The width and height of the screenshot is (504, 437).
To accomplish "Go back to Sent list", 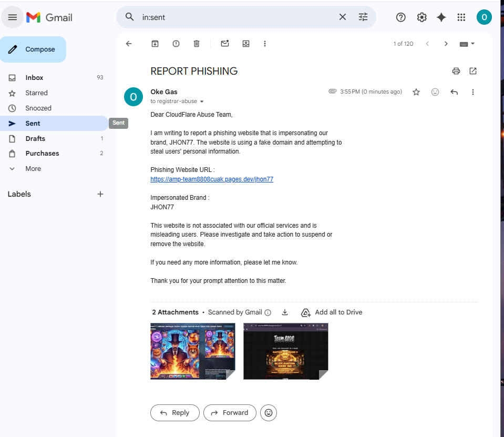I will [x=129, y=44].
